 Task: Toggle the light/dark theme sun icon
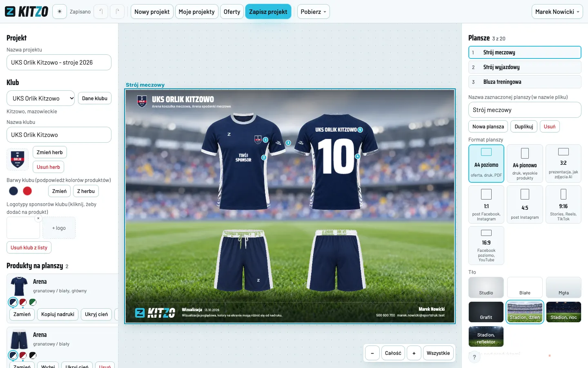pos(59,11)
